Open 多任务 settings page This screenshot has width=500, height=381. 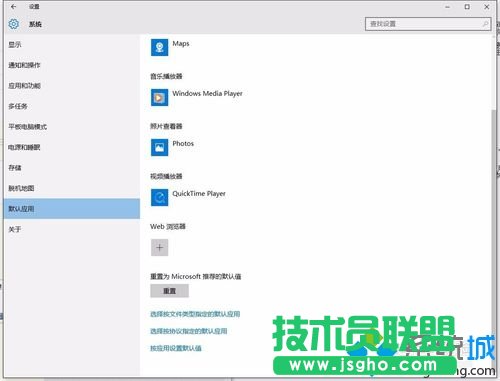click(x=72, y=106)
